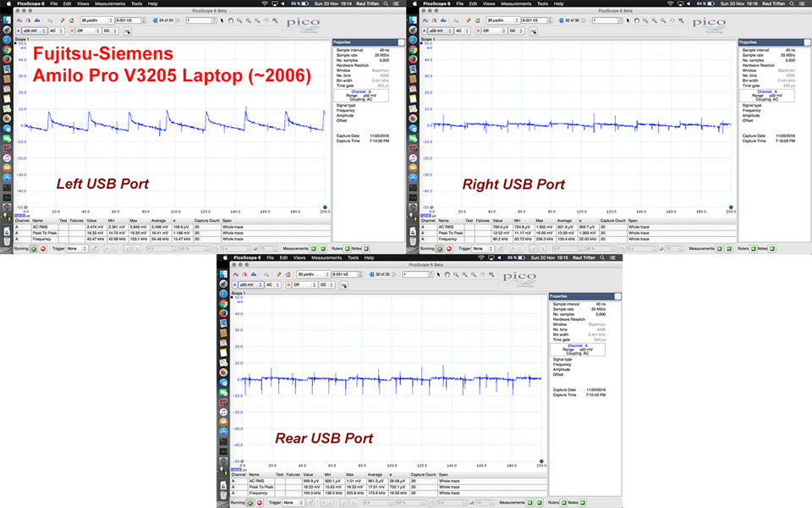The height and width of the screenshot is (508, 812).
Task: Go to previous buffer in Right USB window
Action: (561, 20)
